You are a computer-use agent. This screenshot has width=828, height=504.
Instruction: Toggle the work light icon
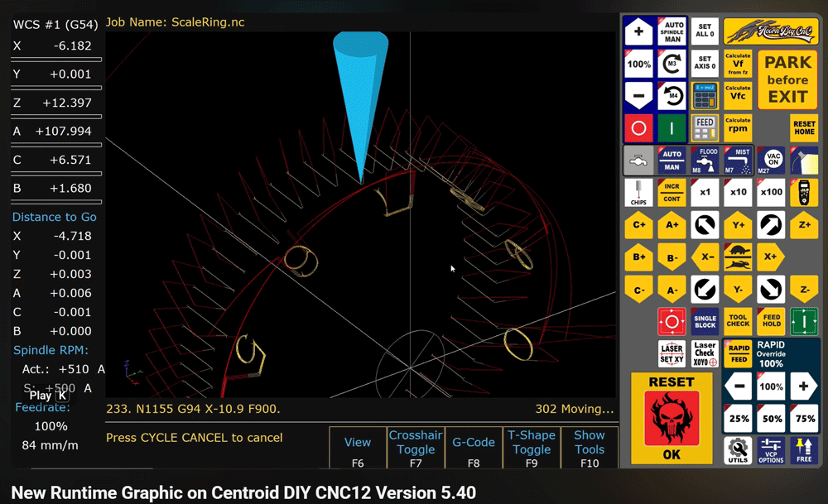pyautogui.click(x=803, y=161)
